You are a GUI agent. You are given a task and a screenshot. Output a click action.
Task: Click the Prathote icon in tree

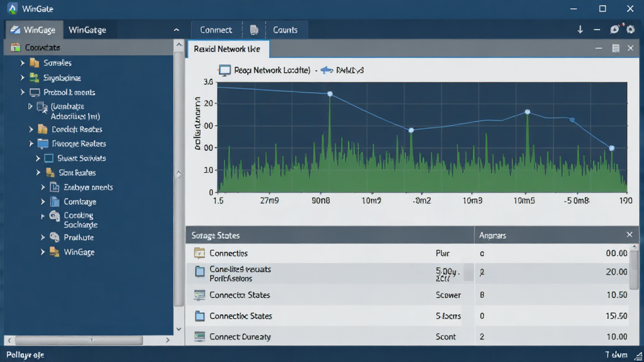(55, 237)
